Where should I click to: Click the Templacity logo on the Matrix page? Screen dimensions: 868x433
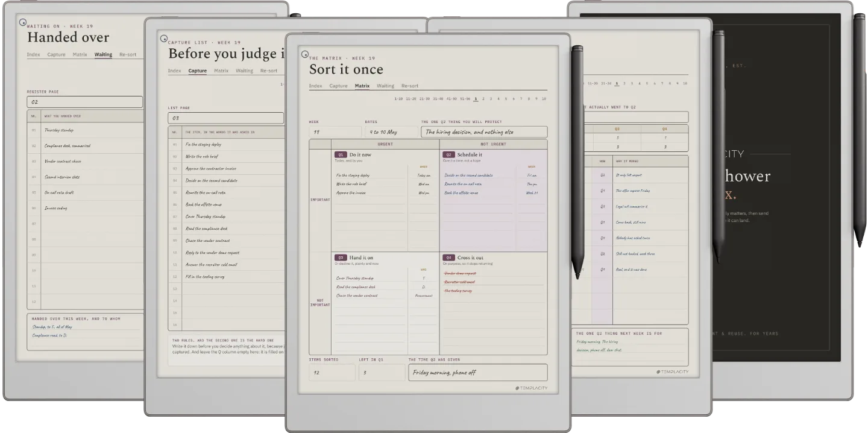532,388
